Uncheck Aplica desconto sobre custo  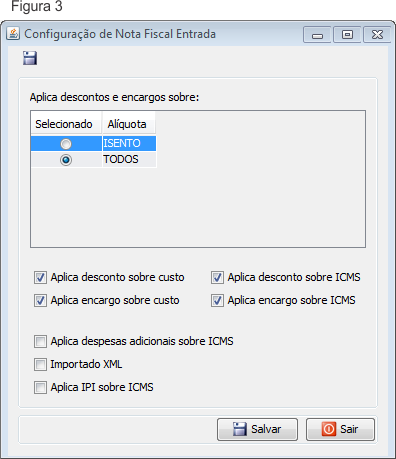[x=40, y=277]
